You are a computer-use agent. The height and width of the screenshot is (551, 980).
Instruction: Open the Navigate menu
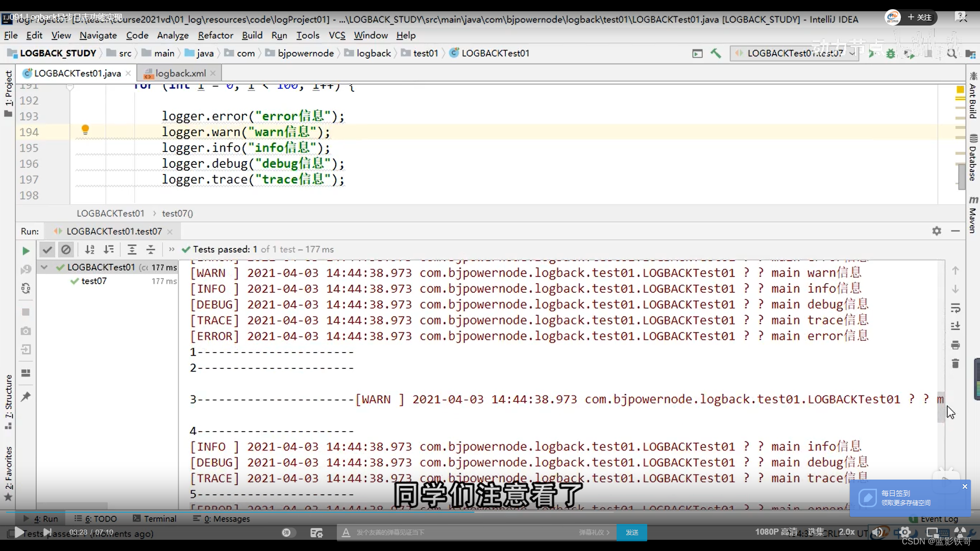click(x=98, y=35)
